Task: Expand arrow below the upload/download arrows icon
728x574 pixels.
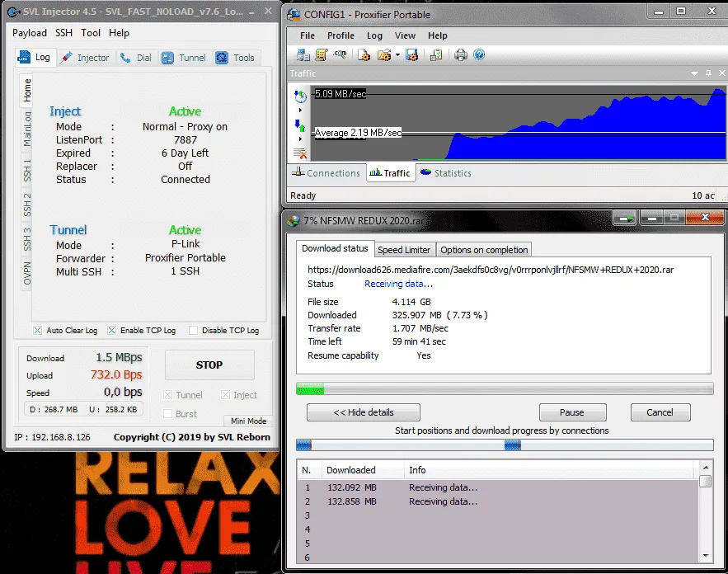Action: 300,139
